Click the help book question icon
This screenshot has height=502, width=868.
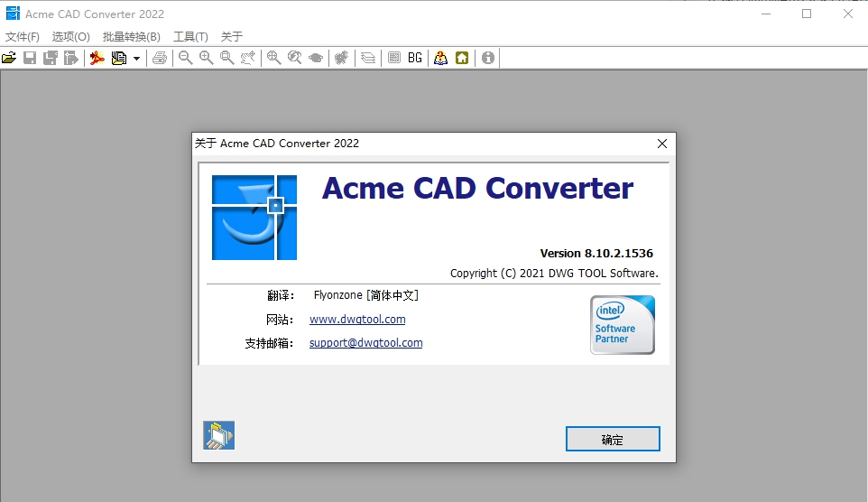pyautogui.click(x=440, y=58)
